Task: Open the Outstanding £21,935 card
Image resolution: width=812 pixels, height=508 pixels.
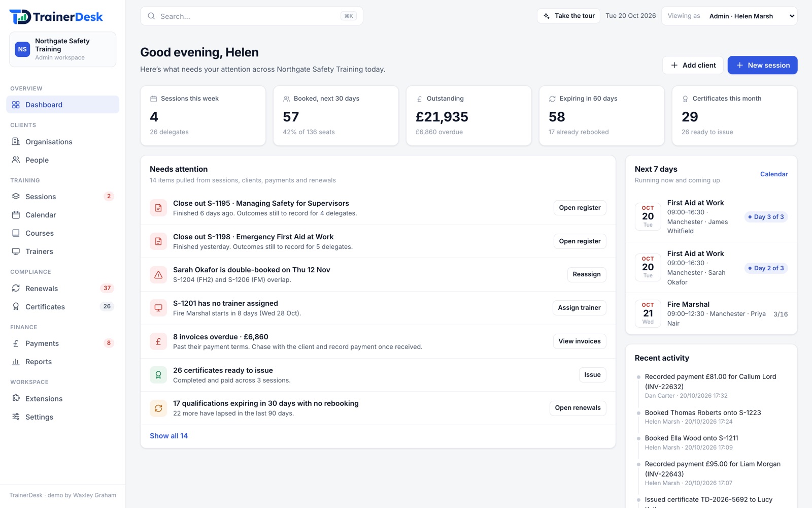Action: coord(469,116)
